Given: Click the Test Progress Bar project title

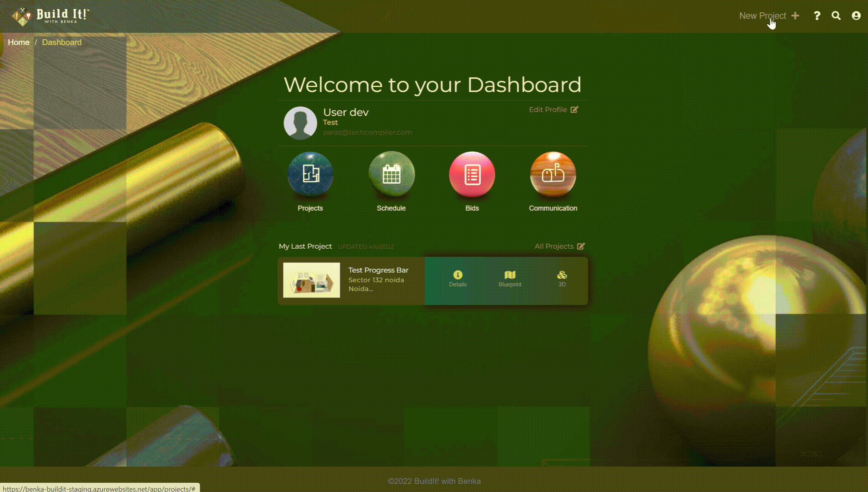Looking at the screenshot, I should tap(378, 270).
